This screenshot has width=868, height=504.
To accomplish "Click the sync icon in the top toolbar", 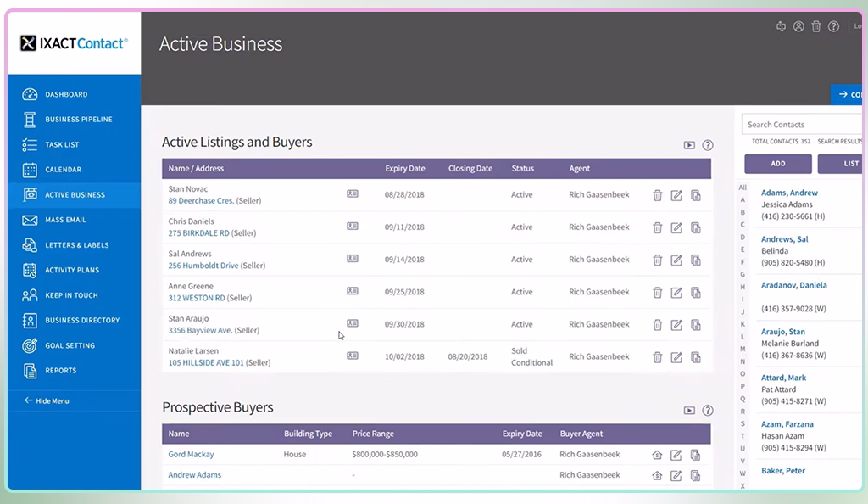I will click(x=780, y=26).
